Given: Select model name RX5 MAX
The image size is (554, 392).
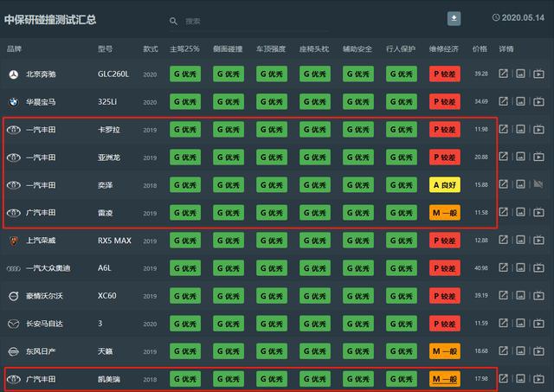Looking at the screenshot, I should [114, 241].
